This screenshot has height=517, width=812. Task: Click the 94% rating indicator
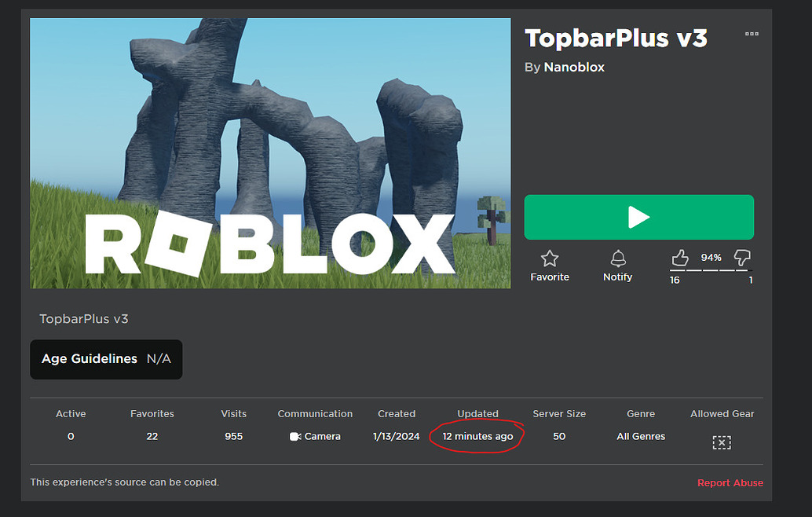click(x=711, y=257)
